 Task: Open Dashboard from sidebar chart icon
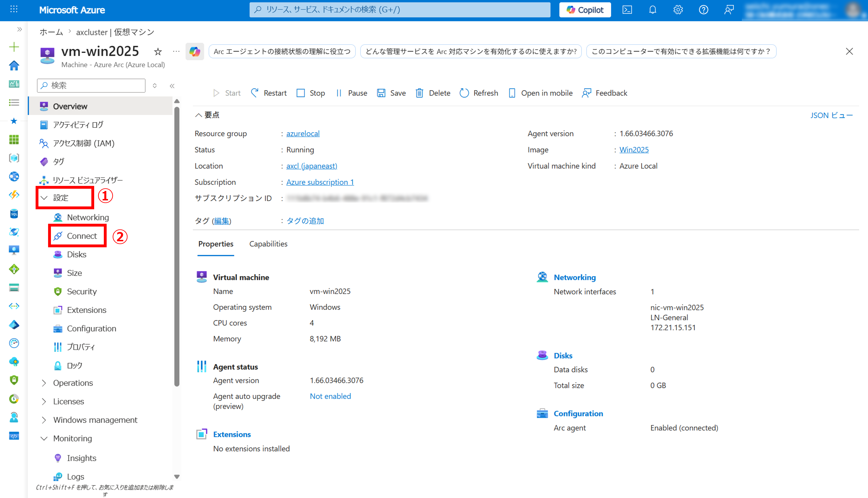point(14,84)
